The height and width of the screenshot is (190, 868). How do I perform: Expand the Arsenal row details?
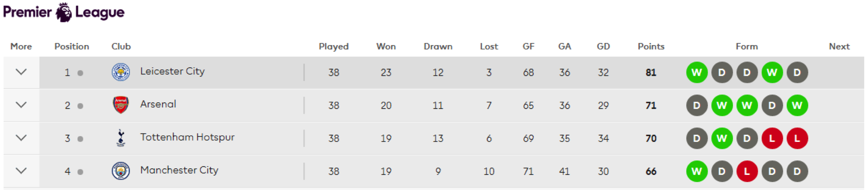point(21,105)
